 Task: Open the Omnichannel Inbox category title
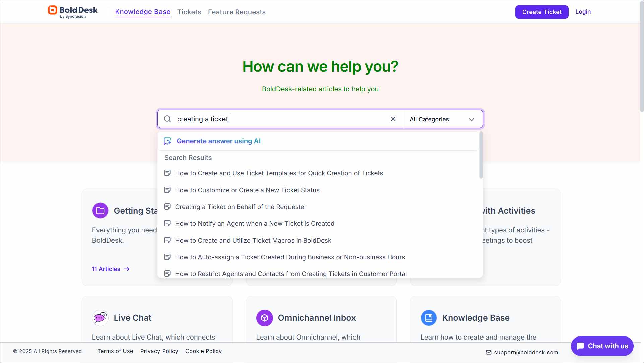point(317,318)
